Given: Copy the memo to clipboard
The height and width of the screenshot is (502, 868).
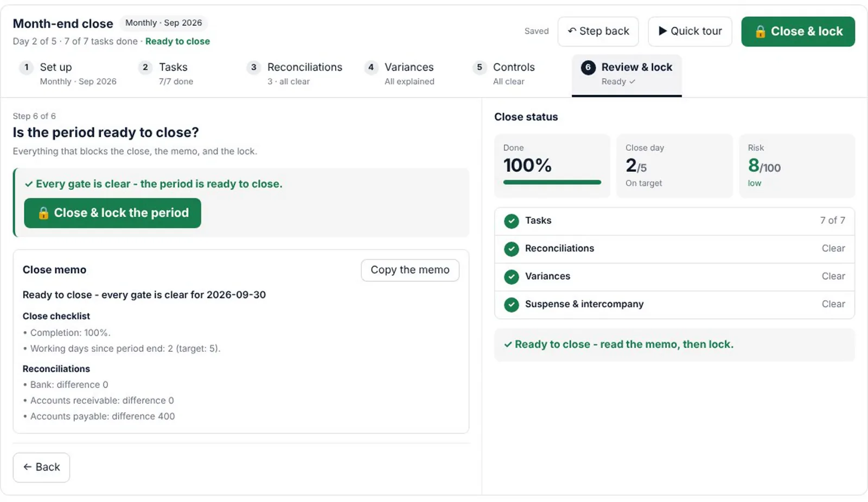Looking at the screenshot, I should click(410, 270).
